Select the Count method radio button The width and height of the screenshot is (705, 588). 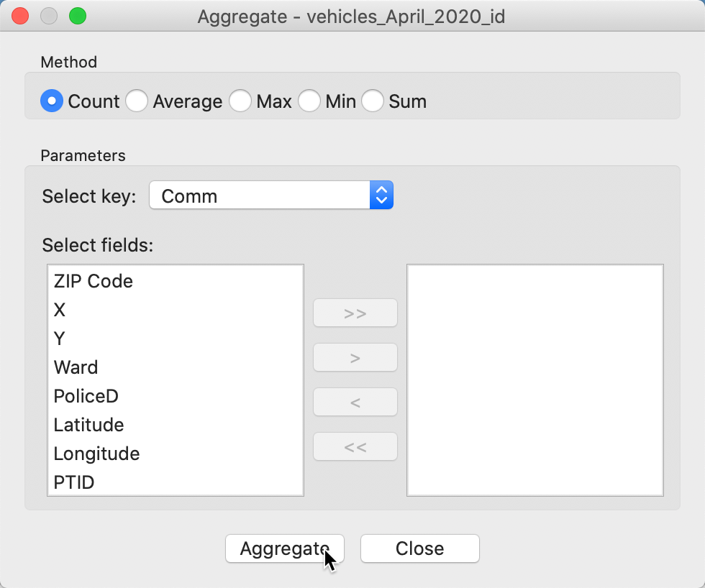point(52,101)
